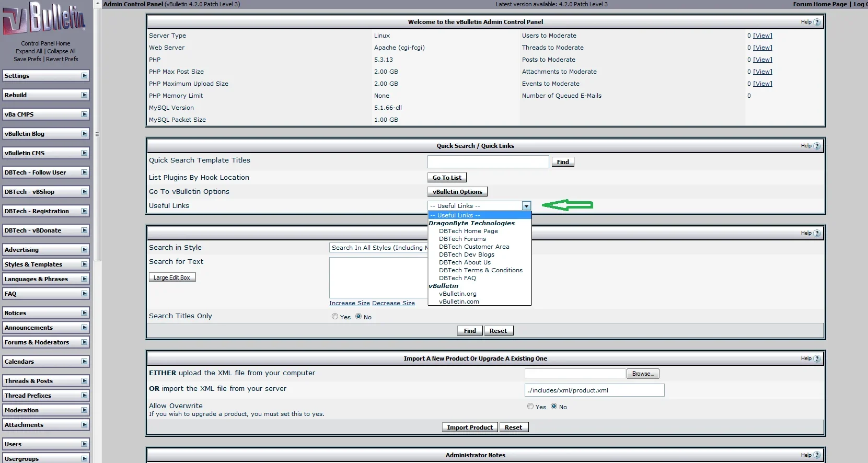The width and height of the screenshot is (868, 463).
Task: Expand Notices arrow icon
Action: [x=84, y=313]
